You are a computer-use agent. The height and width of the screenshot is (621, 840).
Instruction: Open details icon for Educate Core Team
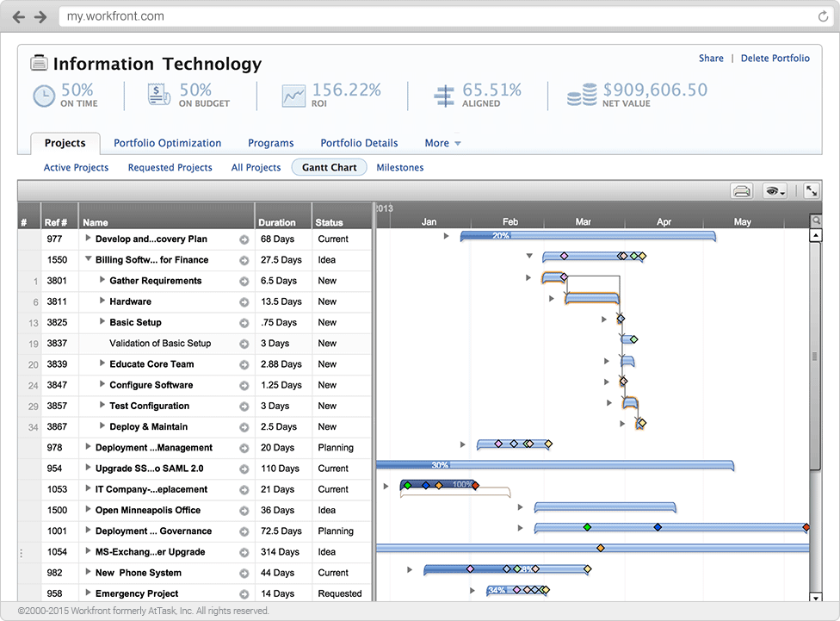click(244, 365)
